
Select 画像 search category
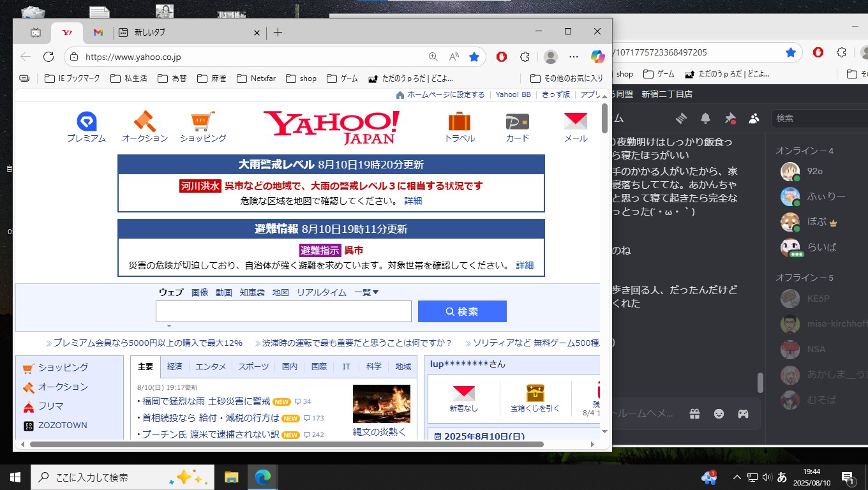(200, 292)
